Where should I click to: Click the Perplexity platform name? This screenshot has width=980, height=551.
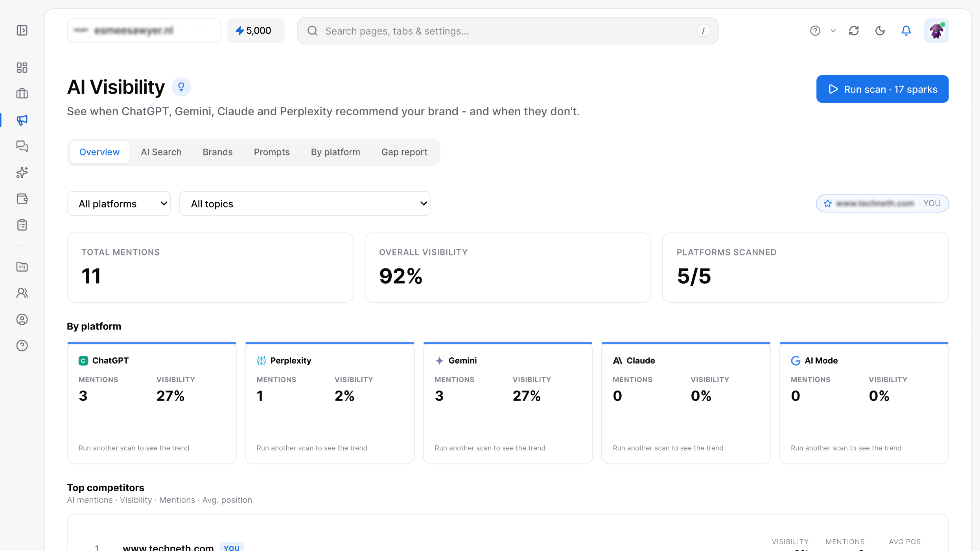pyautogui.click(x=291, y=361)
